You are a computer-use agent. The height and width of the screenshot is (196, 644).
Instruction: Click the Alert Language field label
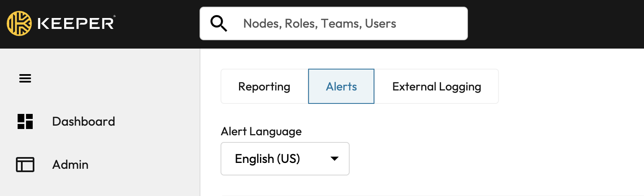[261, 132]
